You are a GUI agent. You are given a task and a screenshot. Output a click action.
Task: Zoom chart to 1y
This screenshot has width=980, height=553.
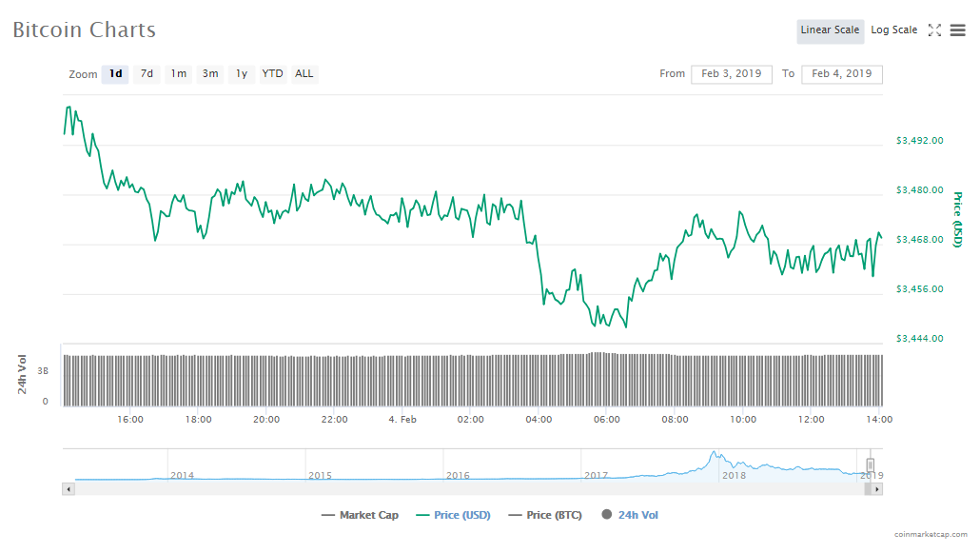point(242,73)
